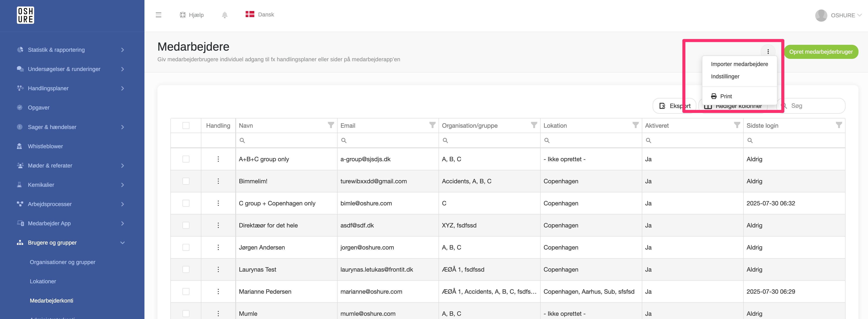Choose Importer medarbejdere from the menu
868x319 pixels.
[x=739, y=64]
